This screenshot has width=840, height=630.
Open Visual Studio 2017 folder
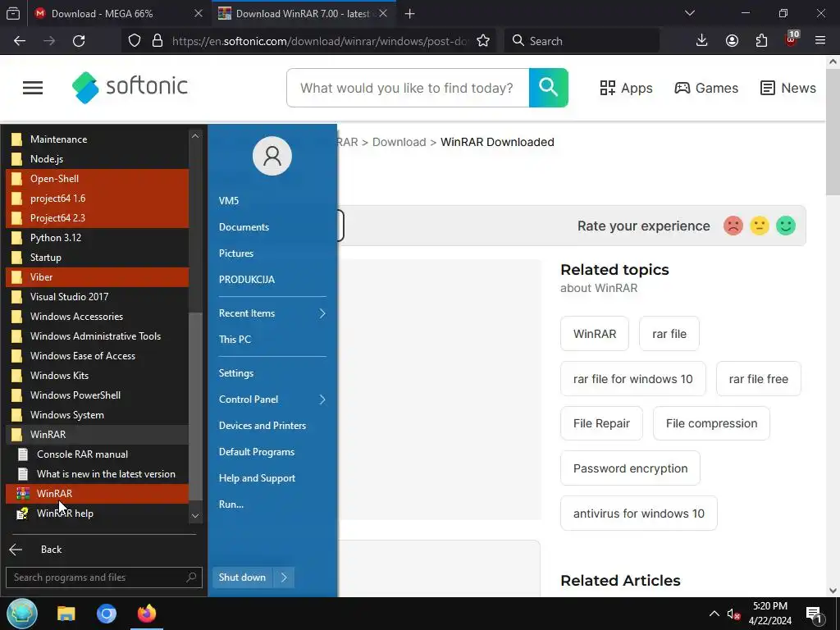97,297
